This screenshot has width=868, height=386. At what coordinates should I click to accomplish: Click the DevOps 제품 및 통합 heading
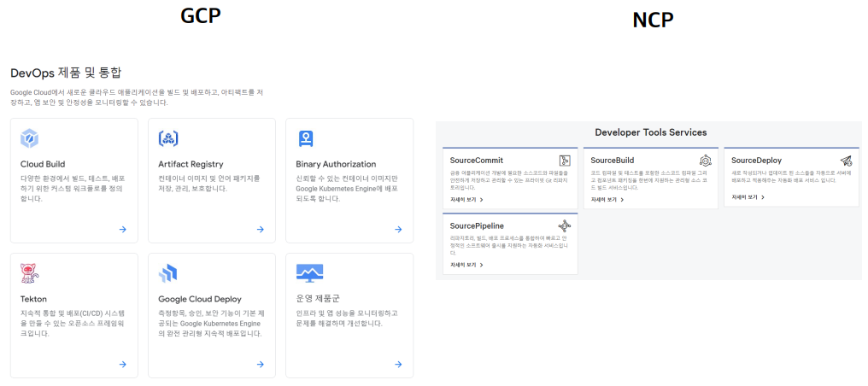pyautogui.click(x=66, y=72)
